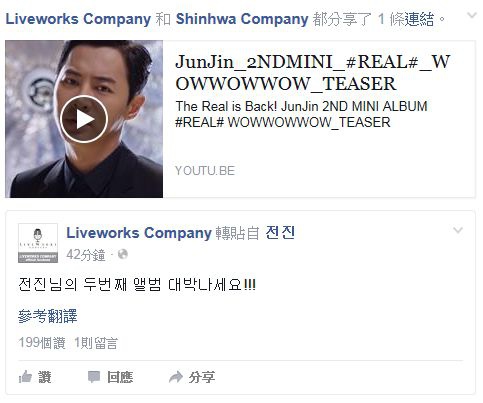Play the JunJin teaser video

(x=84, y=119)
